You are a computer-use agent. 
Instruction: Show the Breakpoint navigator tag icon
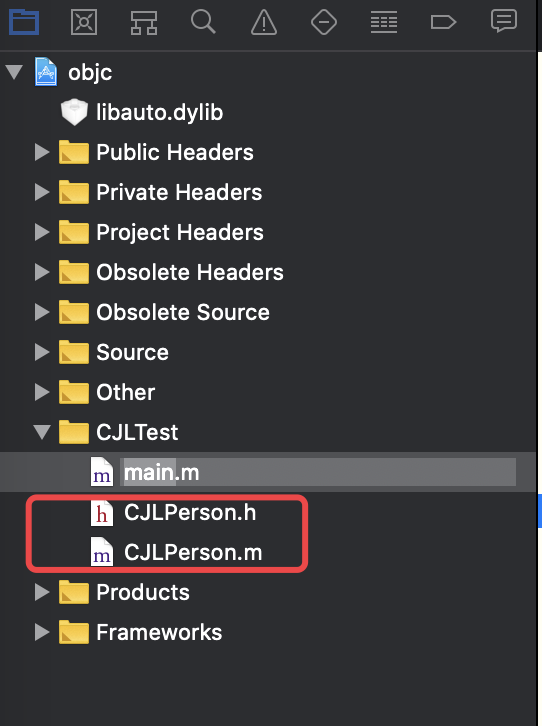pos(443,22)
